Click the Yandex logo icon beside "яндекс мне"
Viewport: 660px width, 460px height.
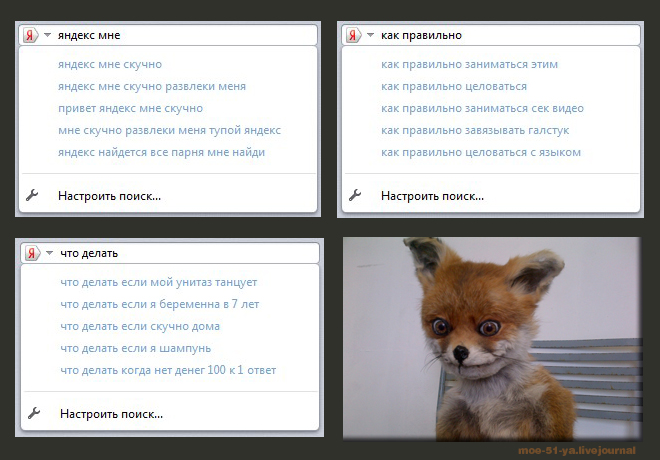[x=31, y=35]
